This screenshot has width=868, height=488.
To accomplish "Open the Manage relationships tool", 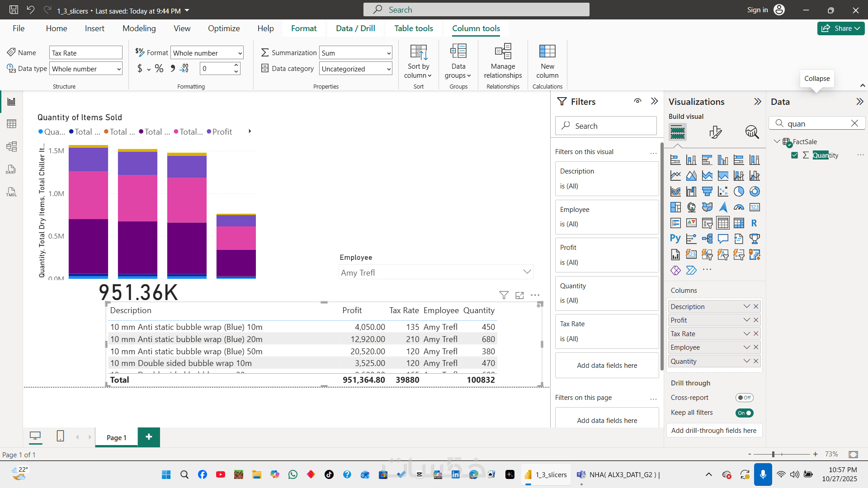I will click(503, 61).
